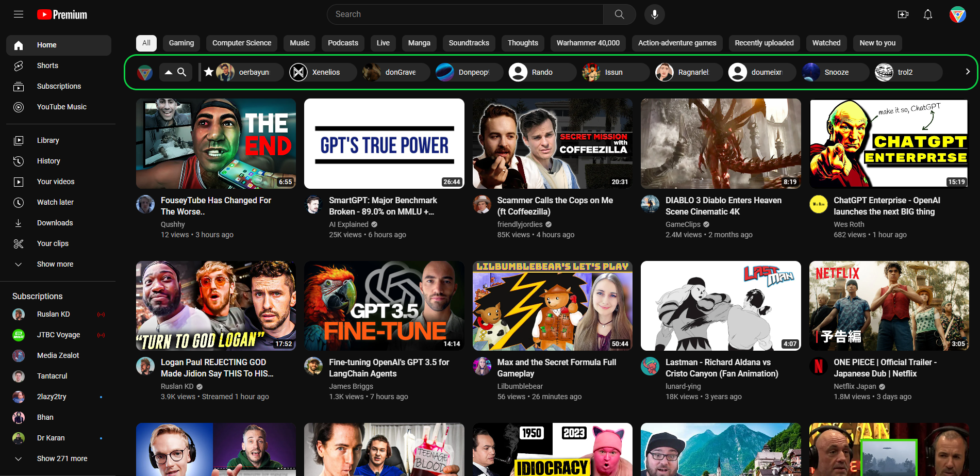Open Ragnarlel channel pill
The image size is (980, 476).
coord(689,72)
